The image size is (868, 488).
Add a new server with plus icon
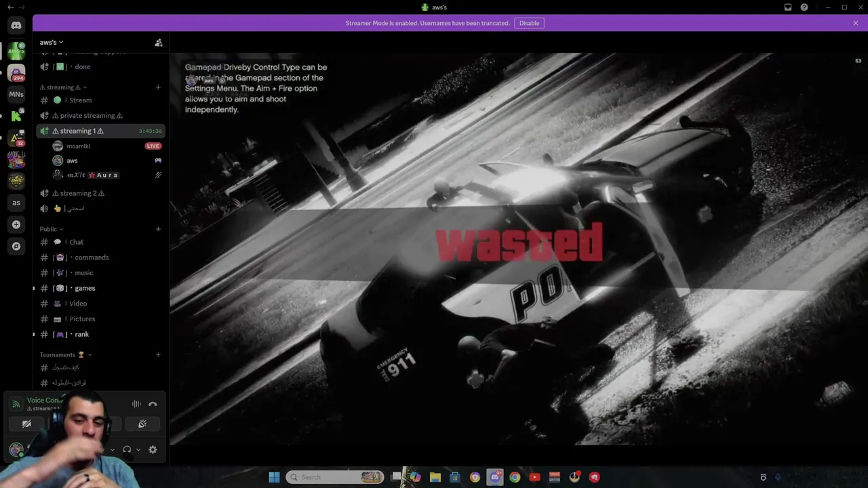(x=16, y=224)
